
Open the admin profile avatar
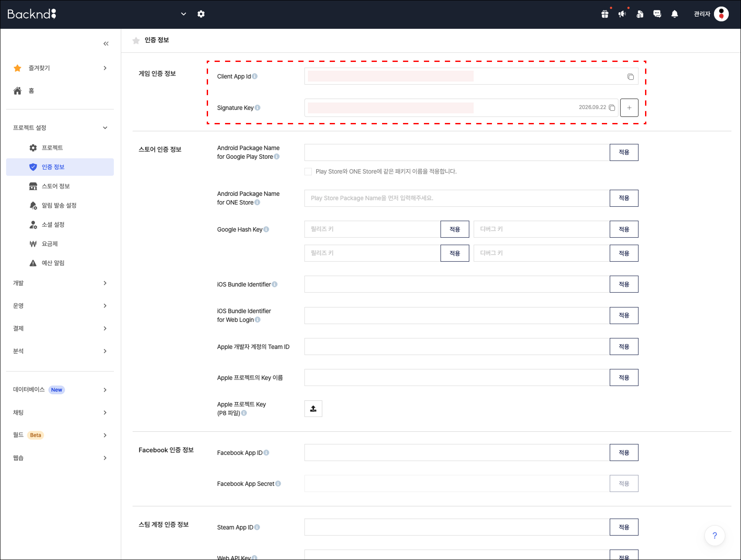click(721, 14)
